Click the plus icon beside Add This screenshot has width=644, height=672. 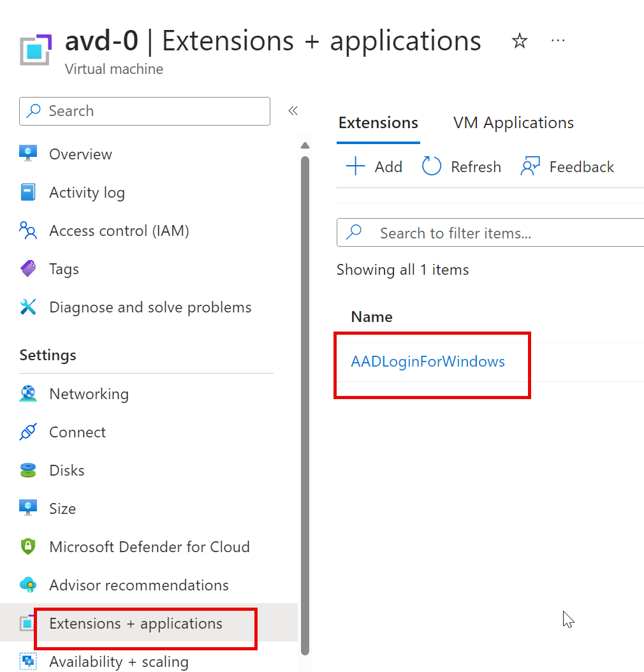click(x=355, y=166)
